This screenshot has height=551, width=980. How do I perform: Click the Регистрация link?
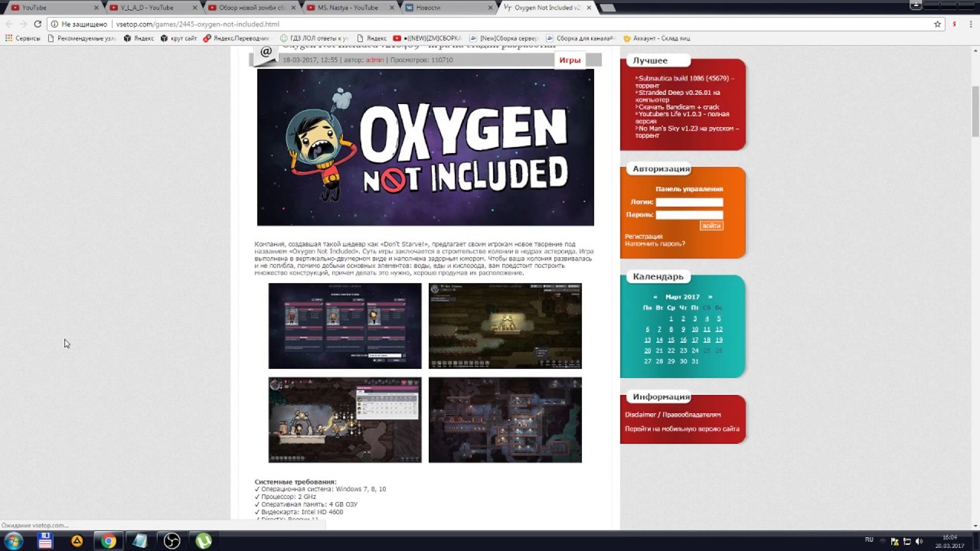pyautogui.click(x=644, y=236)
